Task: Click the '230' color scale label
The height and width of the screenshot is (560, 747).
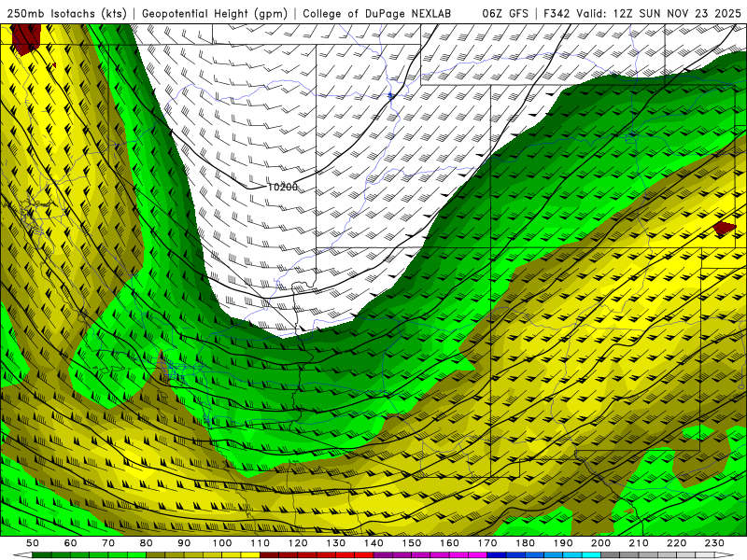Action: [715, 543]
